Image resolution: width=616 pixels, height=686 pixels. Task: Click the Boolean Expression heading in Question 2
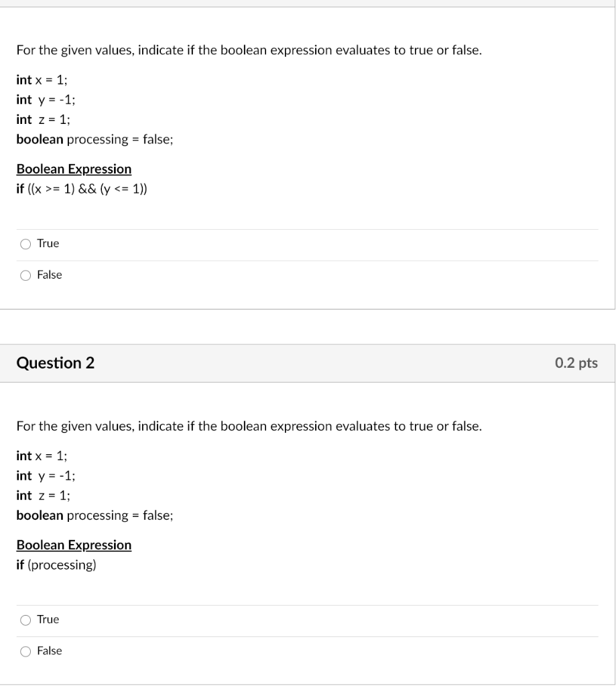[74, 545]
